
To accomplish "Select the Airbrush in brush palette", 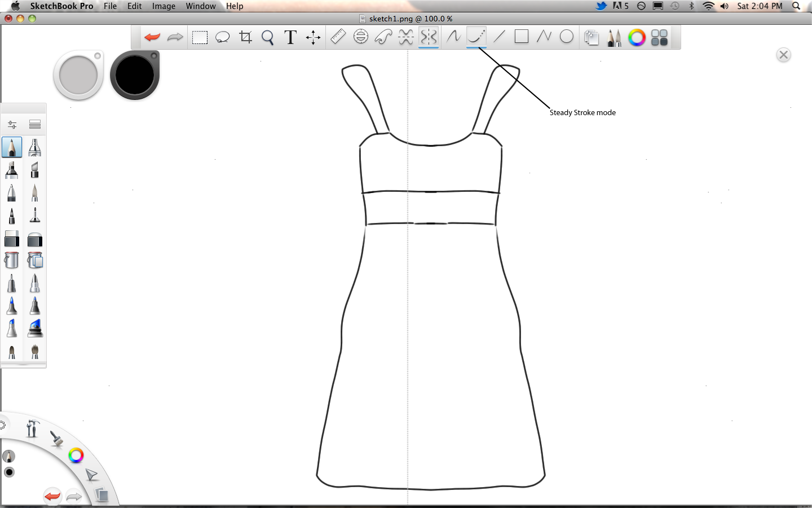I will pyautogui.click(x=35, y=147).
